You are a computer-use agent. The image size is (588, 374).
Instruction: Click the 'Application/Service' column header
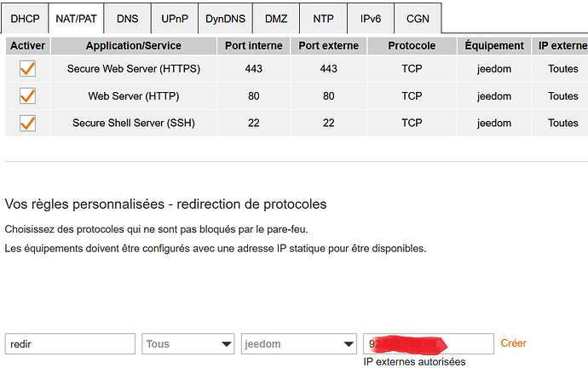tap(134, 45)
